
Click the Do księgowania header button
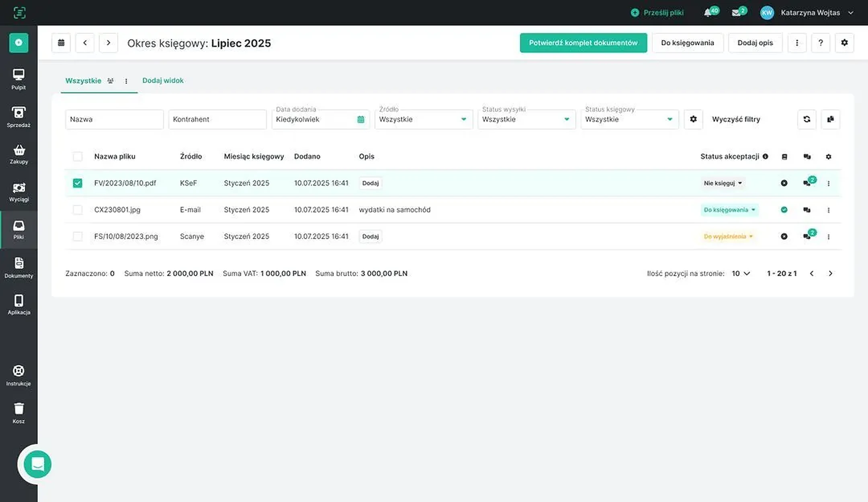tap(688, 43)
